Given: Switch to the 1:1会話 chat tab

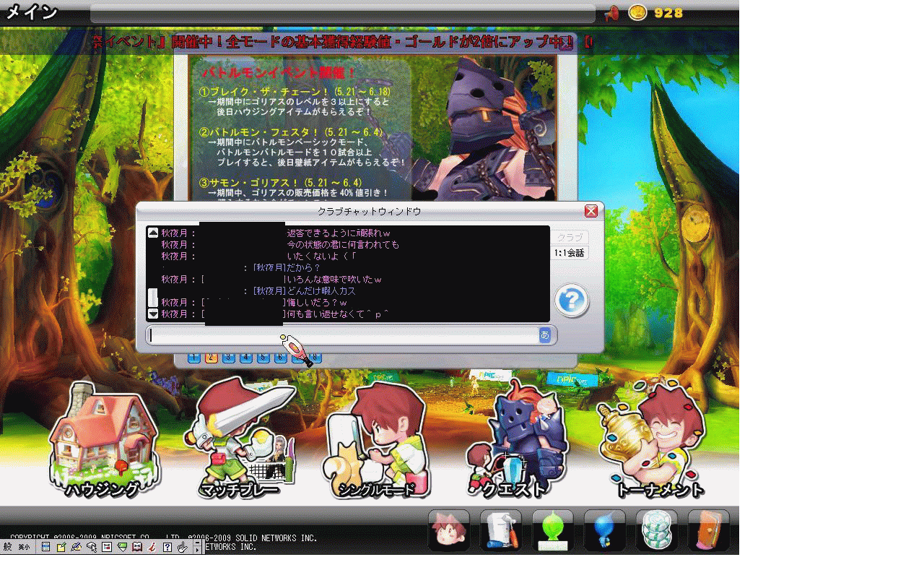Looking at the screenshot, I should pos(570,253).
